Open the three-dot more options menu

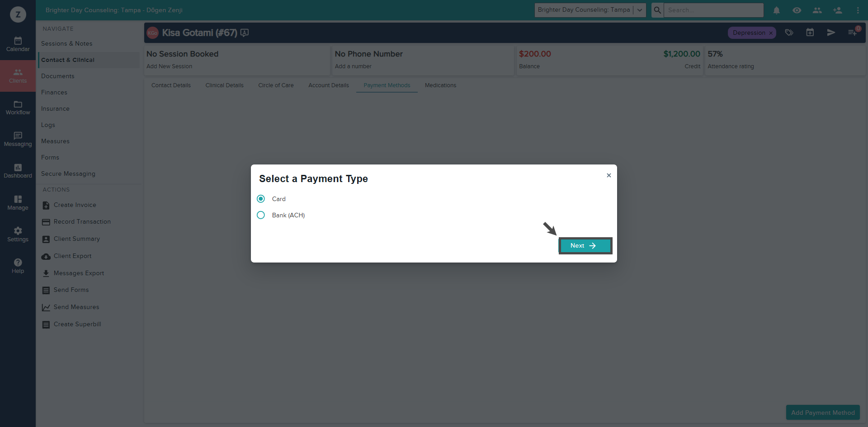[x=858, y=10]
